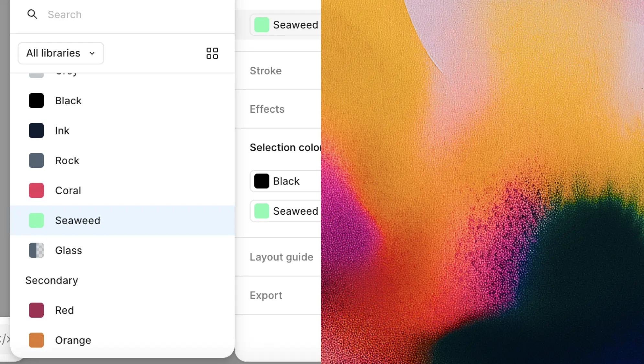Click the search magnifier icon

click(32, 14)
